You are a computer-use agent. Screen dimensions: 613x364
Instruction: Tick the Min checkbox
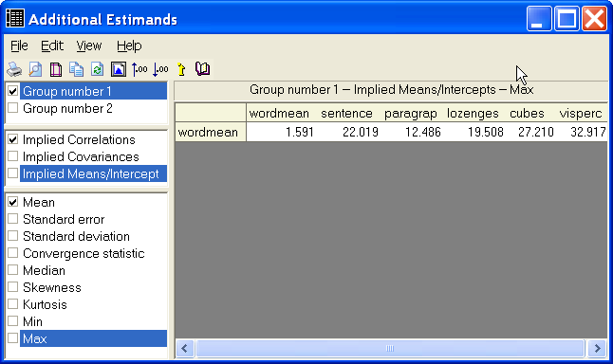(13, 321)
